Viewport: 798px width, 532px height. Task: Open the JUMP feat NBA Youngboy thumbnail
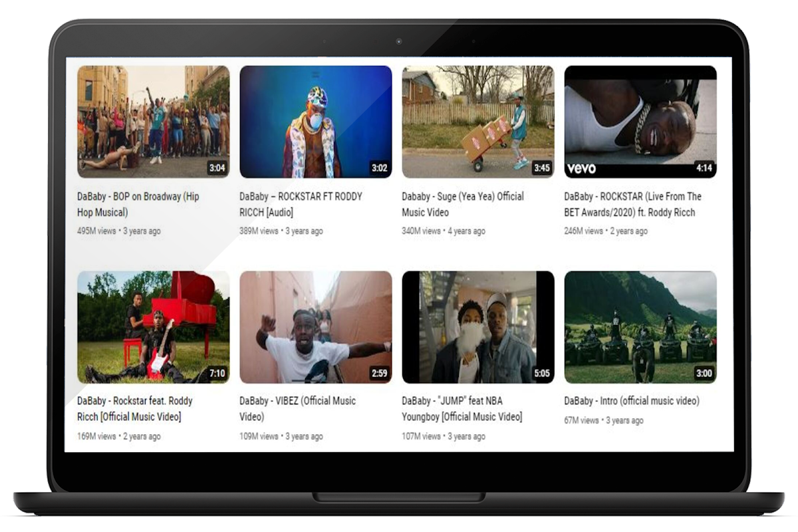point(478,327)
